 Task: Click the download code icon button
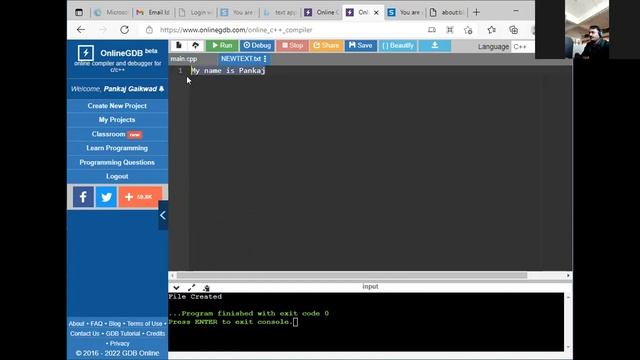435,45
